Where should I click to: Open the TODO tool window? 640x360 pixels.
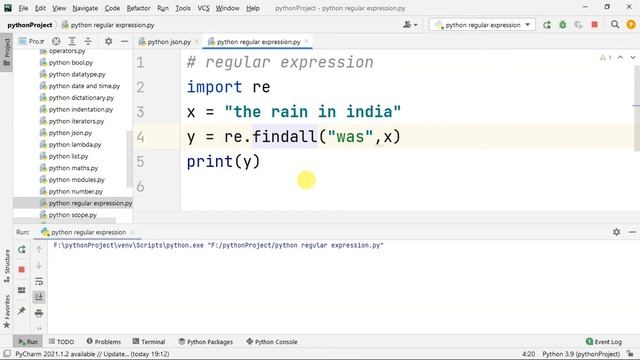61,342
